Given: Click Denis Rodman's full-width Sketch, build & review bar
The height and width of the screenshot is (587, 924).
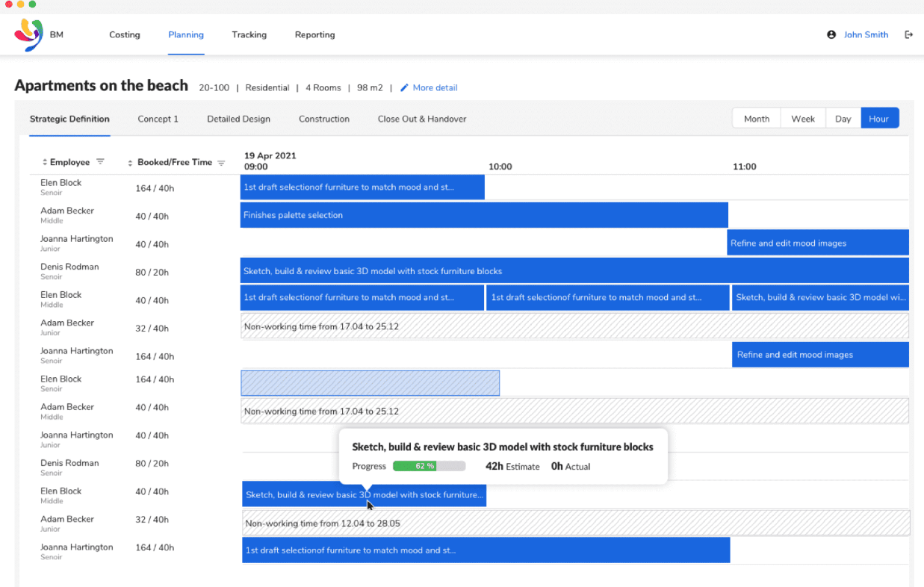Looking at the screenshot, I should (574, 270).
